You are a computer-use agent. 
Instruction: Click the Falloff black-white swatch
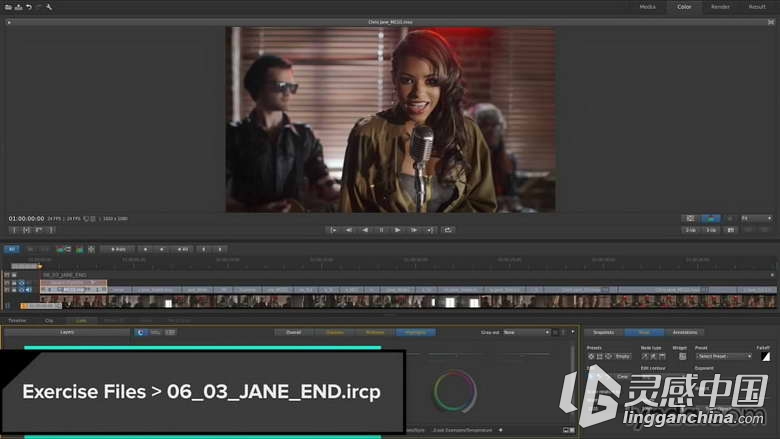[765, 356]
